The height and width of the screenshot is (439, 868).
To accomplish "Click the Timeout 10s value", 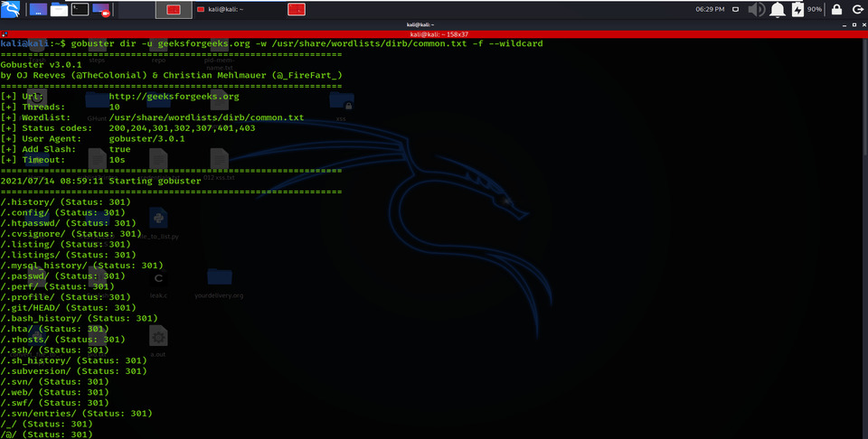I will (x=117, y=160).
